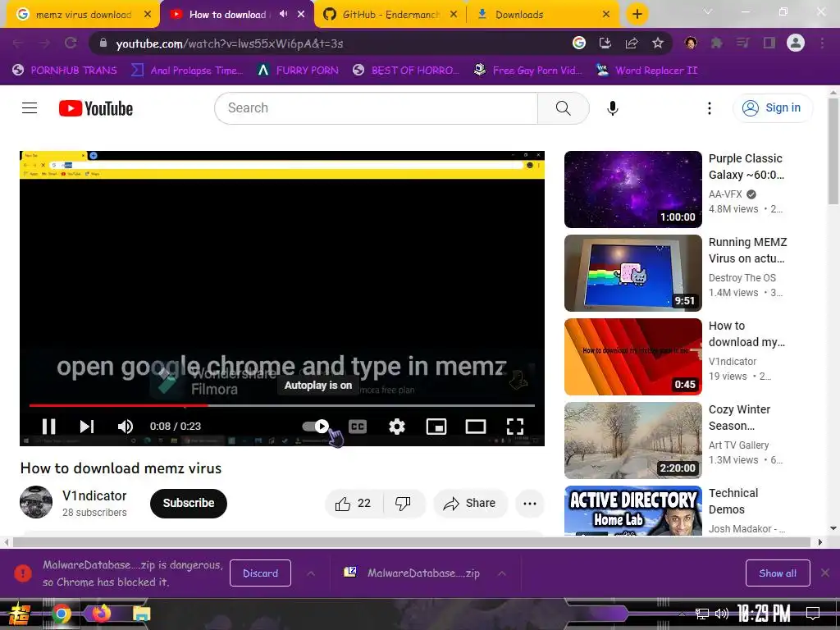The image size is (840, 630).
Task: Go to YouTube home via logo
Action: click(x=96, y=108)
